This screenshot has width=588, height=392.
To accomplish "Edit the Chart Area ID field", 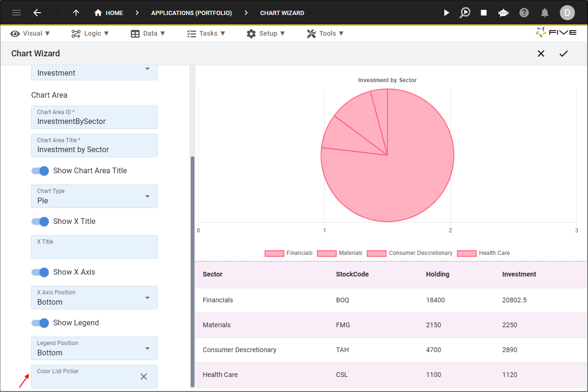I will click(94, 117).
